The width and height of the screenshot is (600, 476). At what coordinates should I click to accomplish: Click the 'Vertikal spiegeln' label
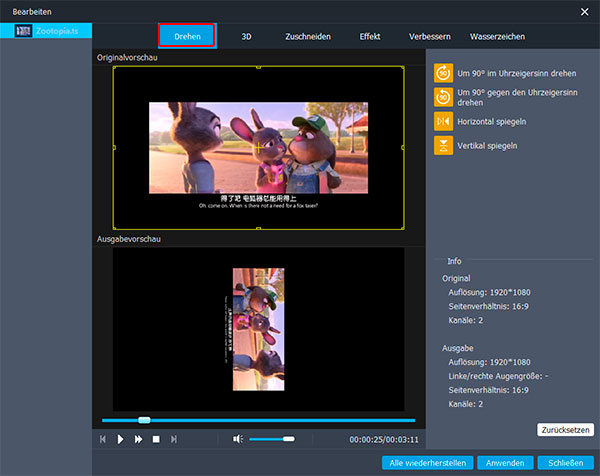point(487,146)
